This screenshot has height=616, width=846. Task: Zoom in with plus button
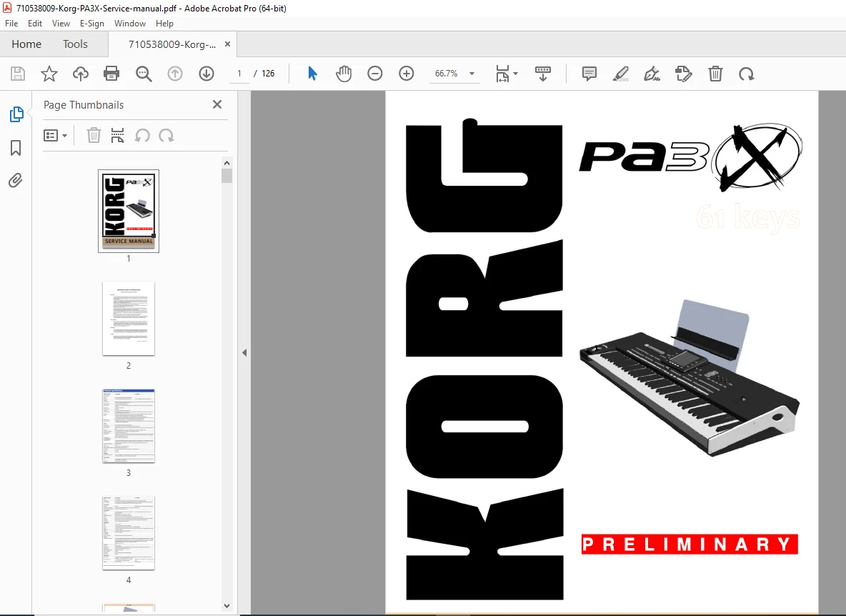[407, 74]
